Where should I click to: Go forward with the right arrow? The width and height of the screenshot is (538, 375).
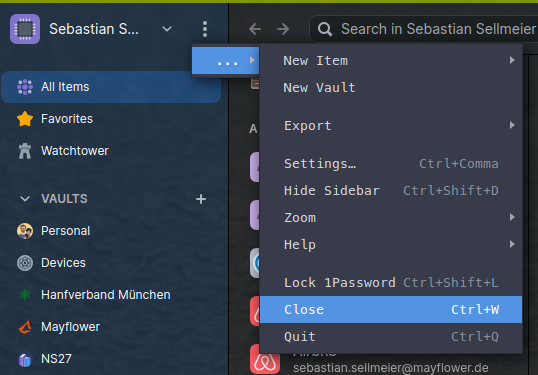[283, 29]
